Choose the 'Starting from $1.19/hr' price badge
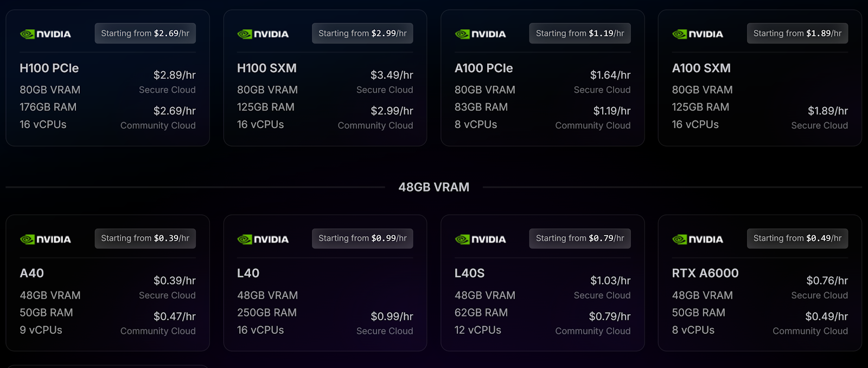 click(580, 33)
